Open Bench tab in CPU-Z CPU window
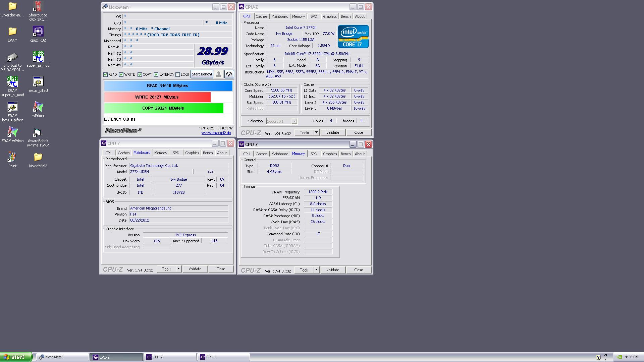This screenshot has height=362, width=644. 345,16
